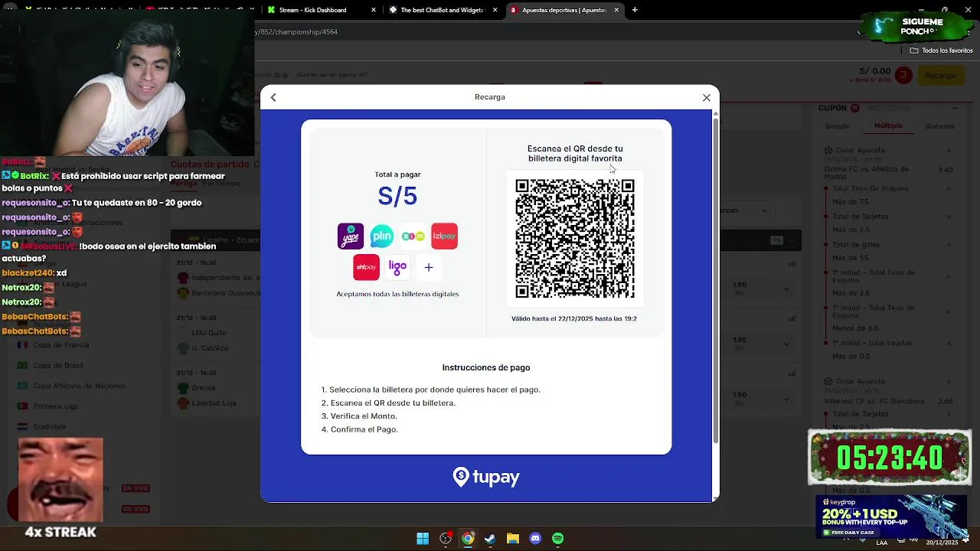Select the ligo wallet logo
This screenshot has width=980, height=551.
[x=397, y=267]
